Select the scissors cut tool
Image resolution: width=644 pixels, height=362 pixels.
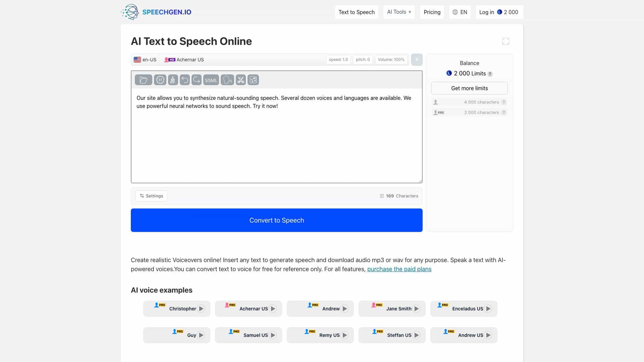point(241,80)
